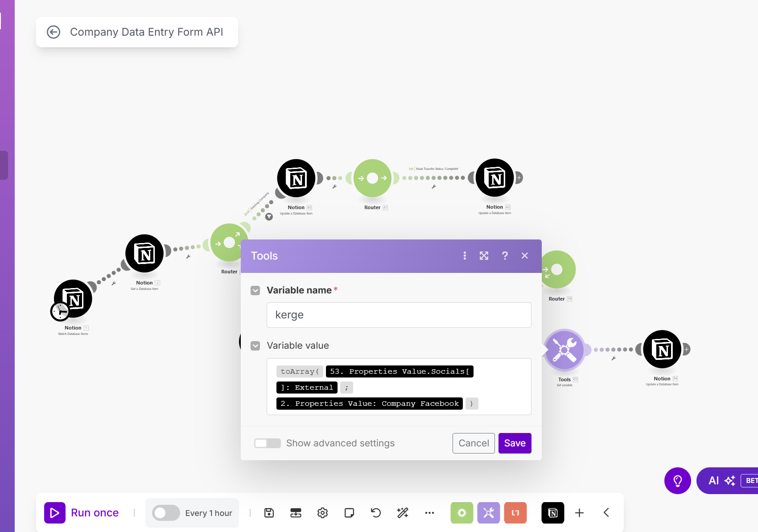Expand the Tools dialog to full screen
758x532 pixels.
pyautogui.click(x=484, y=256)
